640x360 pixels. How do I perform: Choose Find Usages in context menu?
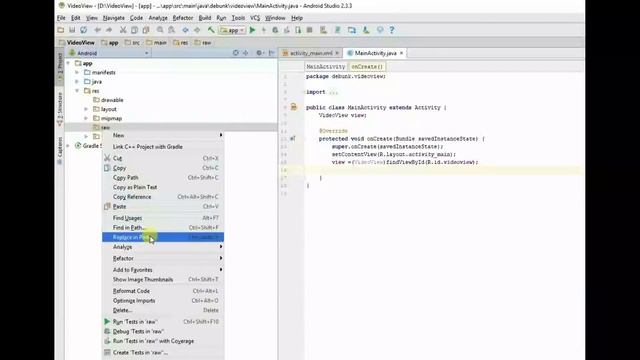pyautogui.click(x=163, y=218)
